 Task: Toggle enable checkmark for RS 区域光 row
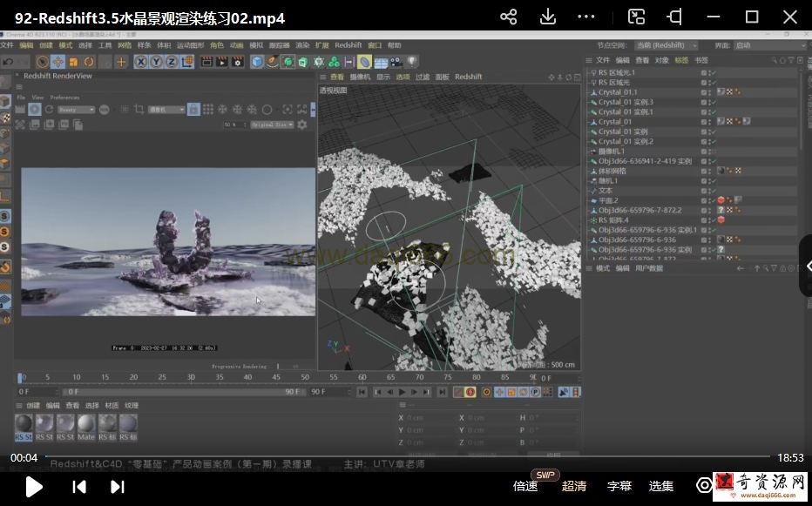pos(714,83)
